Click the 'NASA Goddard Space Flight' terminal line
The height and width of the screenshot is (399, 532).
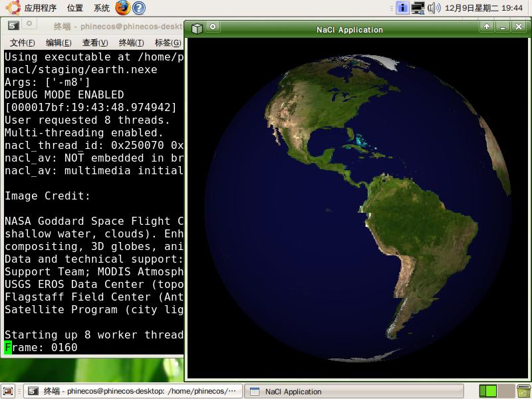tap(94, 221)
